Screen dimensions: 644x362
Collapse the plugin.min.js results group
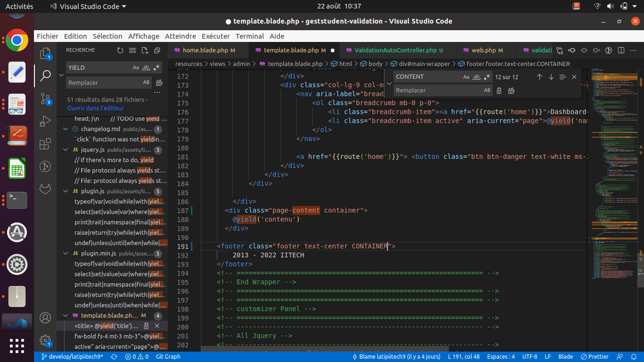pyautogui.click(x=66, y=254)
